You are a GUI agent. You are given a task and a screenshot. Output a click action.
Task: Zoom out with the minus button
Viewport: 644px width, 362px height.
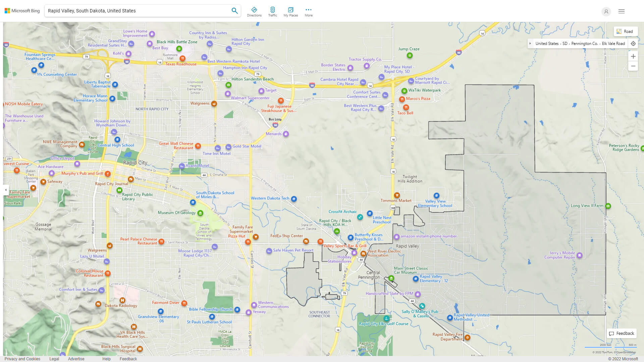(x=633, y=66)
